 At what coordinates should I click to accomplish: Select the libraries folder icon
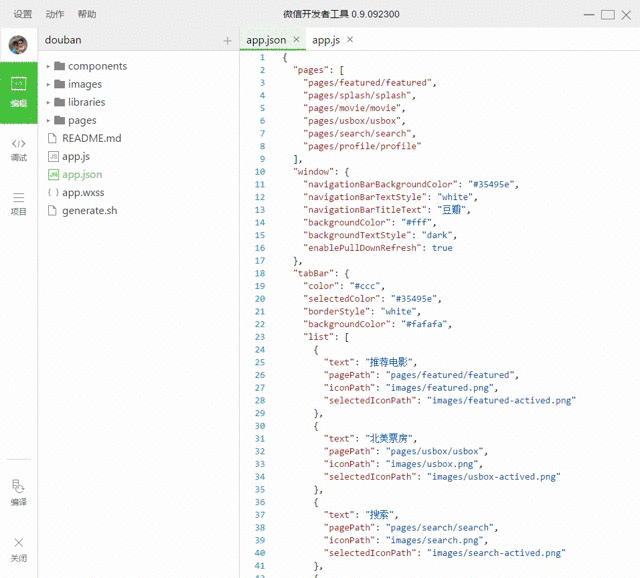point(60,102)
